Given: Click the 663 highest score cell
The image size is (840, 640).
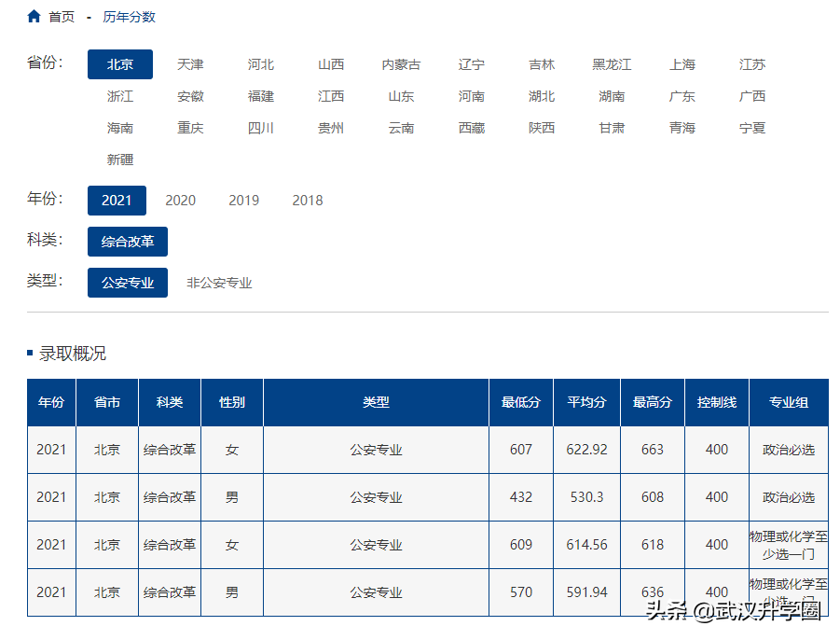Looking at the screenshot, I should (x=653, y=450).
